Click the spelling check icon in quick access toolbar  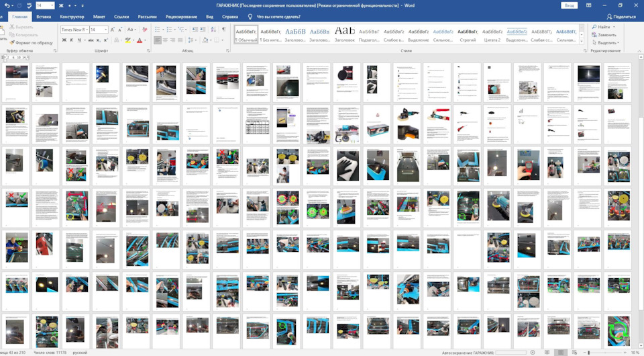pyautogui.click(x=29, y=5)
